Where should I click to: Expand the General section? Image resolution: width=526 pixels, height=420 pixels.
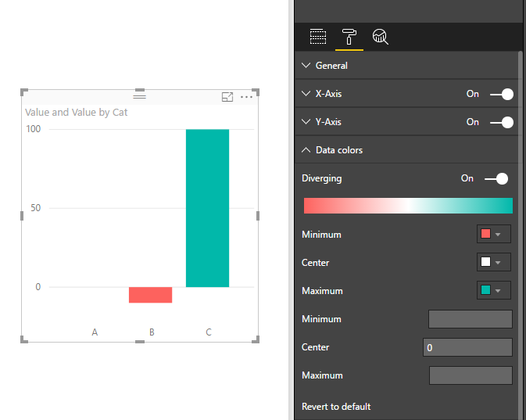[406, 66]
